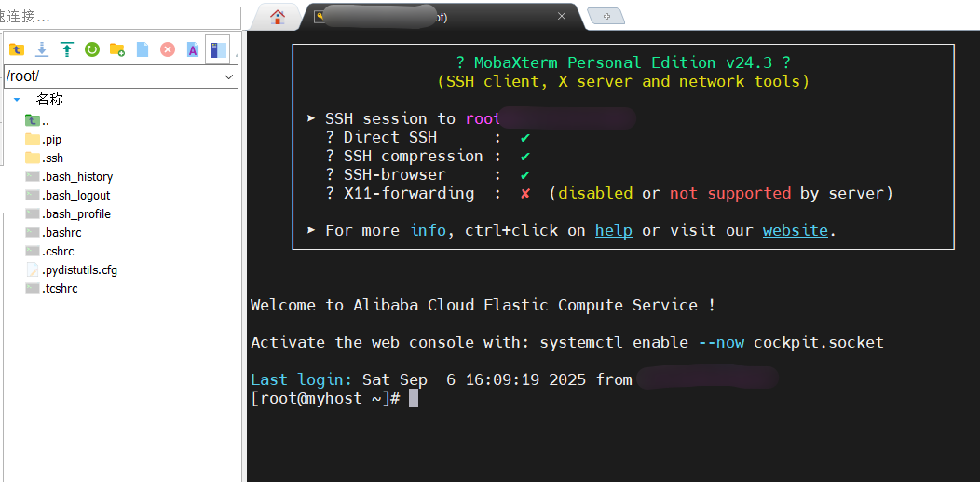Download selected files from server

tap(42, 49)
